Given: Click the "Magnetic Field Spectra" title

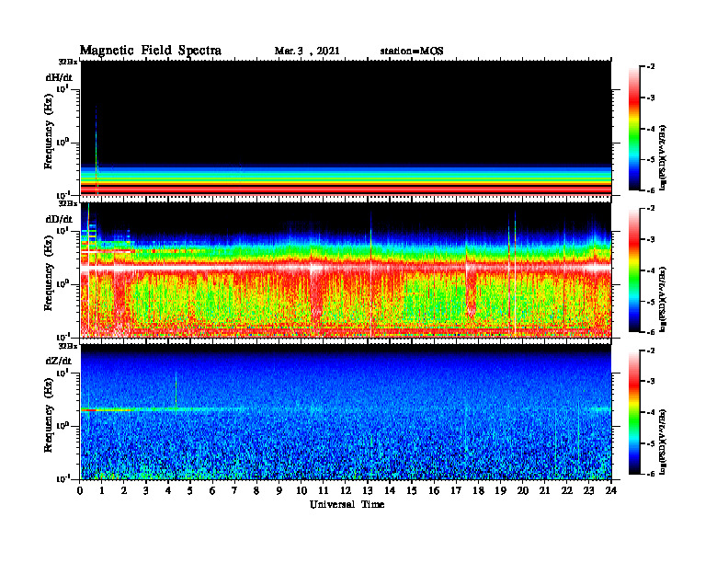Looking at the screenshot, I should 151,51.
